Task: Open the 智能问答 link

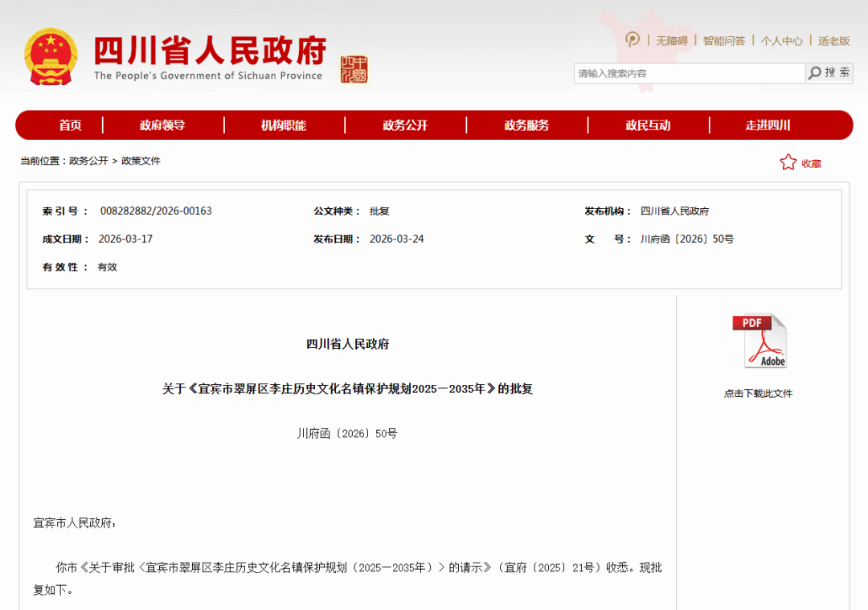Action: point(724,40)
